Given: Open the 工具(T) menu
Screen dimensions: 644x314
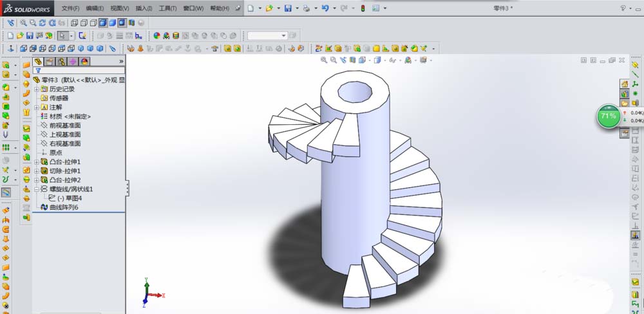Looking at the screenshot, I should tap(167, 8).
